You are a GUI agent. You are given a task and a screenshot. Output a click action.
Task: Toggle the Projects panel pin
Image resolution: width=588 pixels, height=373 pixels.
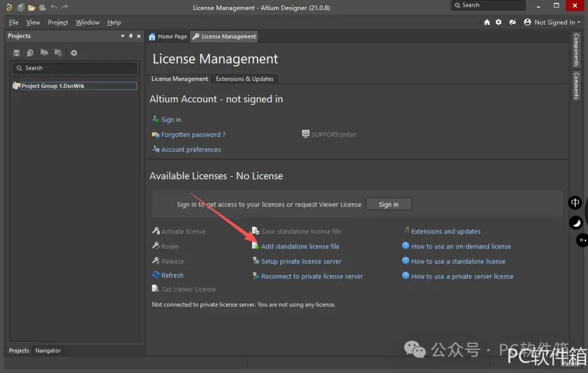pyautogui.click(x=131, y=36)
